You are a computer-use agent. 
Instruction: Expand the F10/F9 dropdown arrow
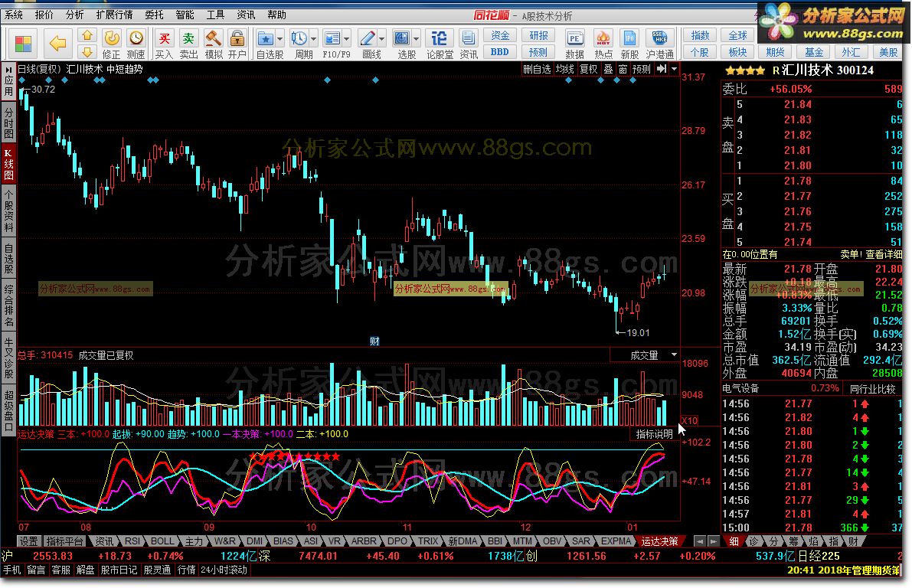[x=347, y=39]
